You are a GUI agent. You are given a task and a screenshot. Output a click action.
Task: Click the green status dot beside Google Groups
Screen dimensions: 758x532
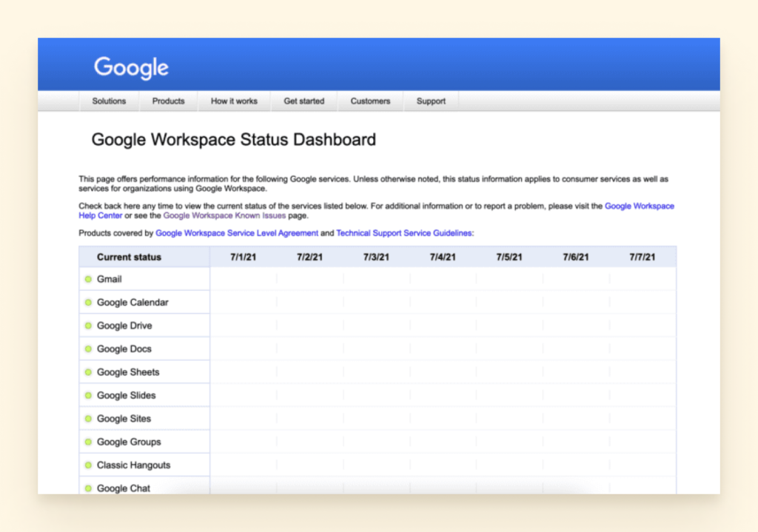88,442
